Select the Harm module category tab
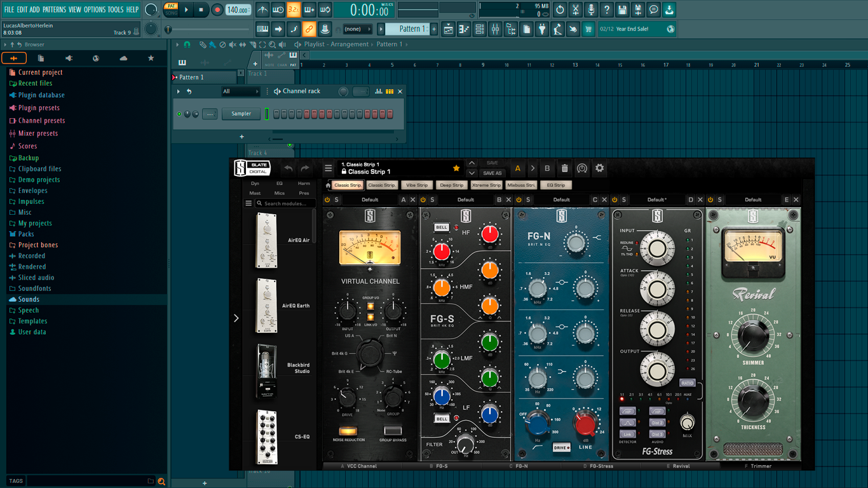Screen dimensions: 868x488 [304, 184]
